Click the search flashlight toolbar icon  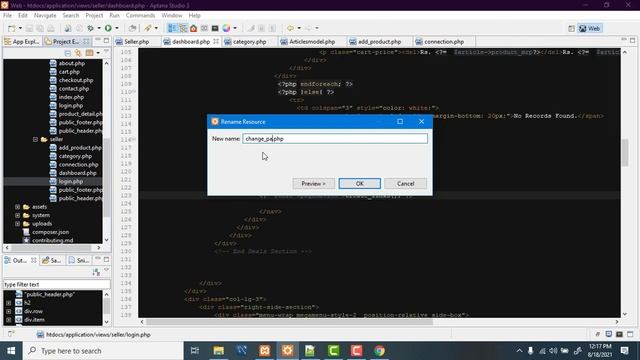[x=148, y=28]
